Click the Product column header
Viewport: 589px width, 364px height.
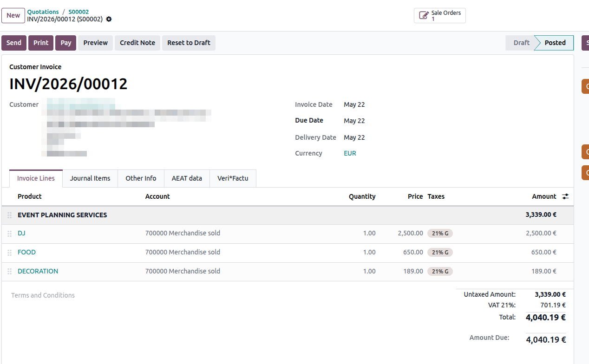[x=30, y=196]
